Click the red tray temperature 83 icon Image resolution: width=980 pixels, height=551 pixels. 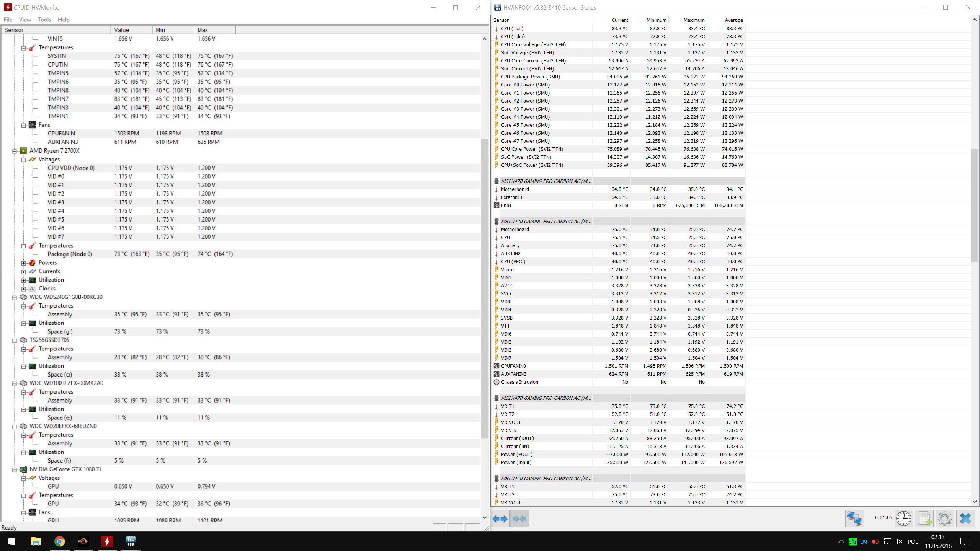[875, 541]
